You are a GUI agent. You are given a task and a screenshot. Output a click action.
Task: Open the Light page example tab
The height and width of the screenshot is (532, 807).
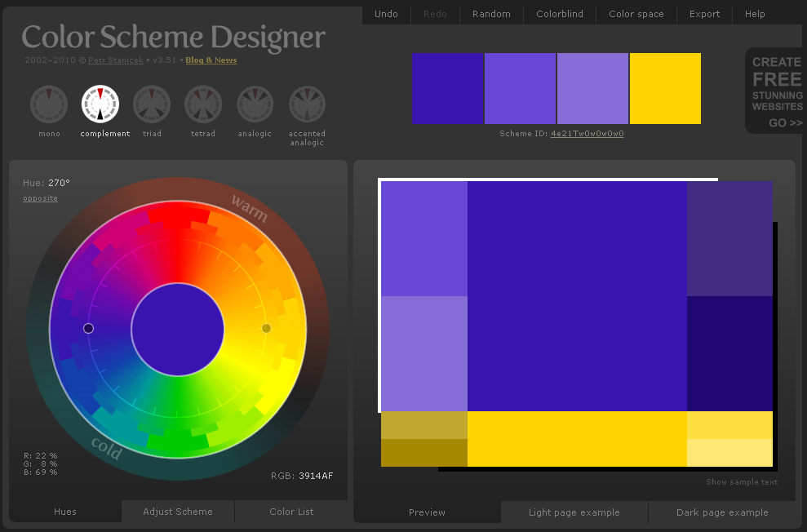(x=574, y=512)
